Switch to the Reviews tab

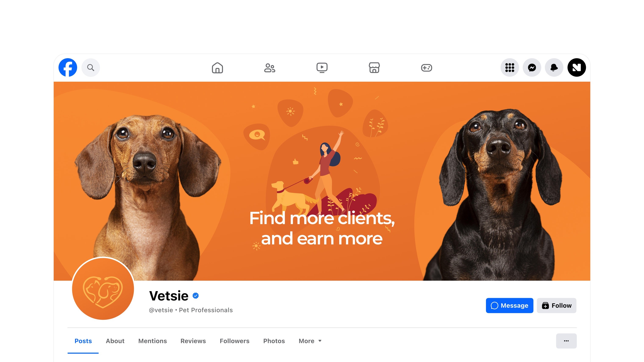click(193, 341)
